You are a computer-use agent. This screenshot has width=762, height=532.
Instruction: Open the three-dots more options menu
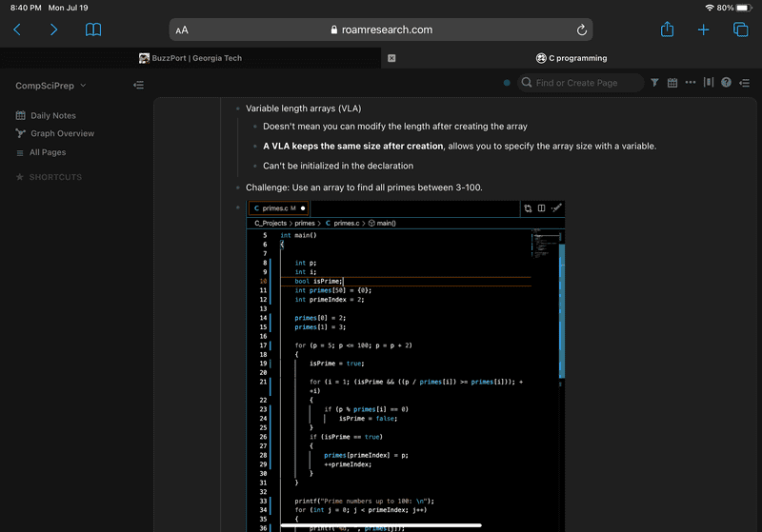click(691, 83)
